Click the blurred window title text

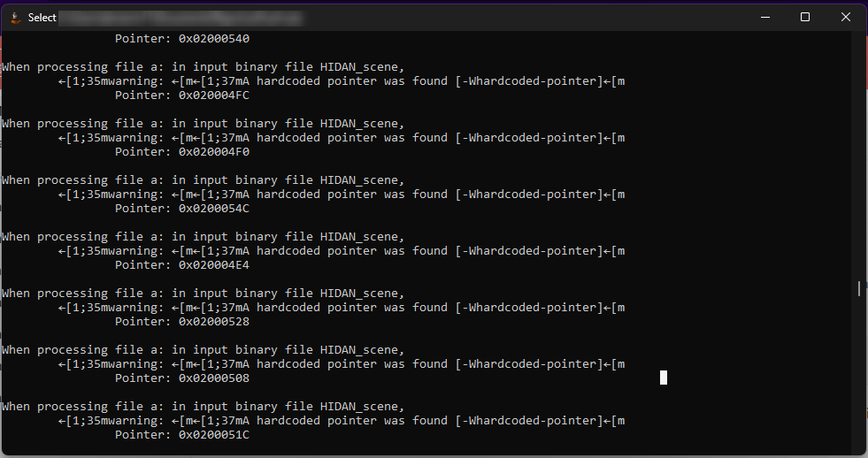pyautogui.click(x=181, y=18)
